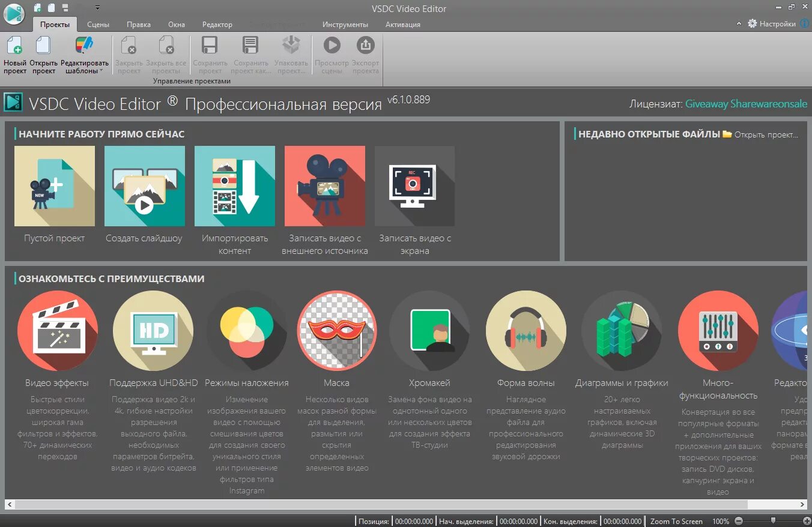This screenshot has height=527, width=812.
Task: Open the Редактор ribbon tab
Action: (217, 25)
